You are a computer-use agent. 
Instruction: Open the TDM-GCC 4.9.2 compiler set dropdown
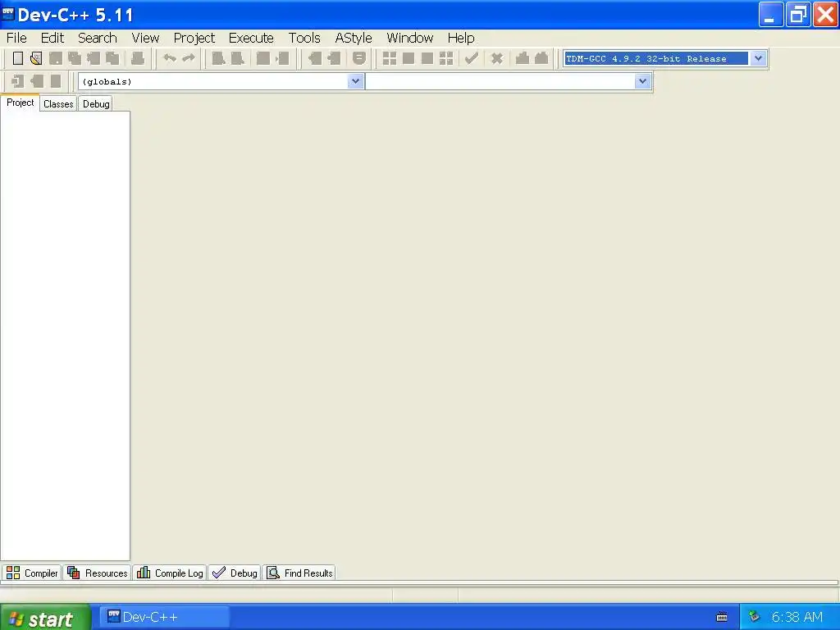[758, 58]
